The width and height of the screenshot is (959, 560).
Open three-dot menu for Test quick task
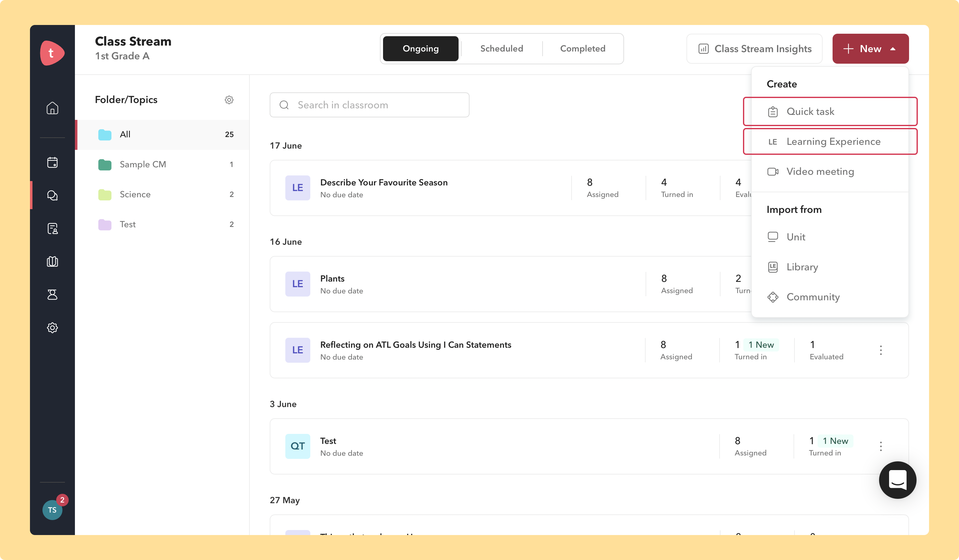tap(881, 446)
